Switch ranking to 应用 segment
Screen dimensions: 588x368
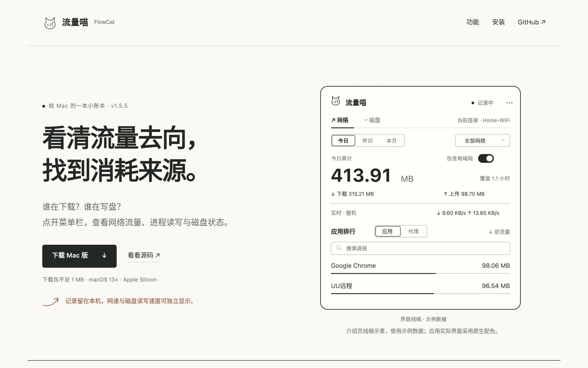387,231
